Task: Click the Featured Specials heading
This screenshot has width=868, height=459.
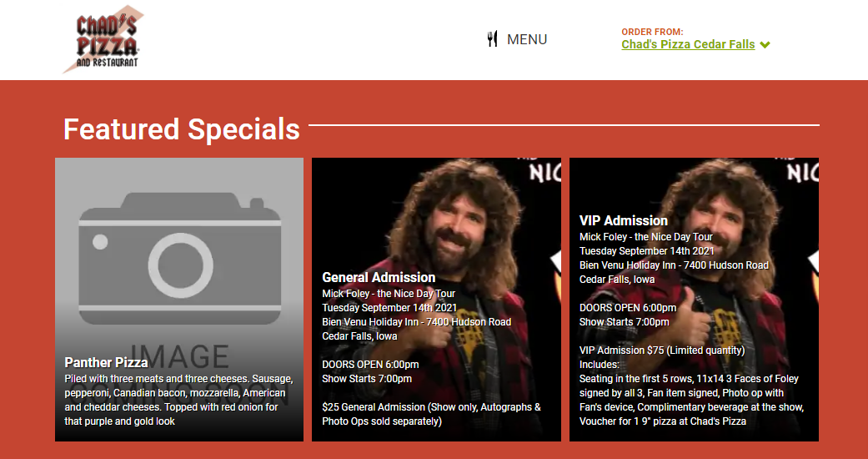Action: click(x=182, y=129)
